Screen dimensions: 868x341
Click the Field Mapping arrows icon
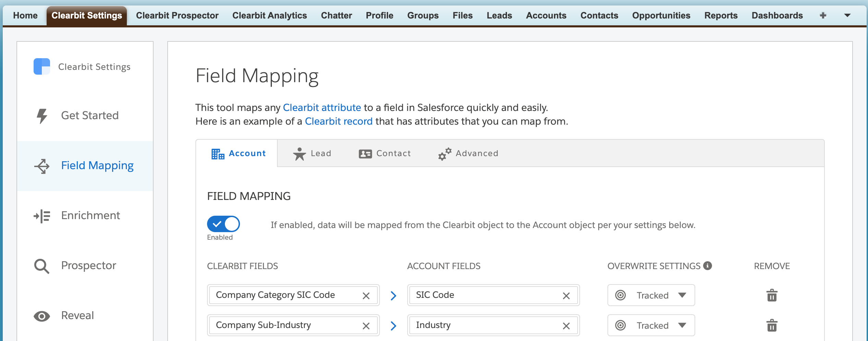42,166
